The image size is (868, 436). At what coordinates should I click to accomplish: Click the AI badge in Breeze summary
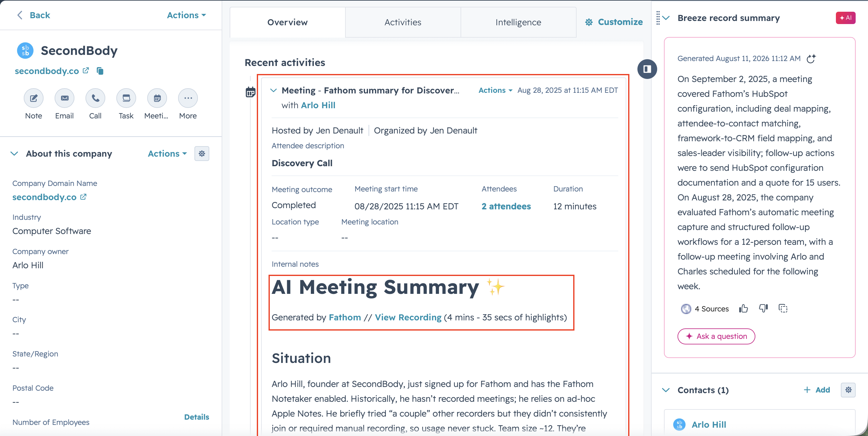[845, 18]
